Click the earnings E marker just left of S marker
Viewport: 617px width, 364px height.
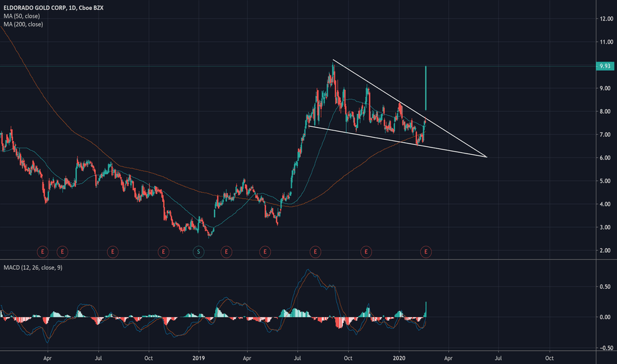[x=164, y=252]
